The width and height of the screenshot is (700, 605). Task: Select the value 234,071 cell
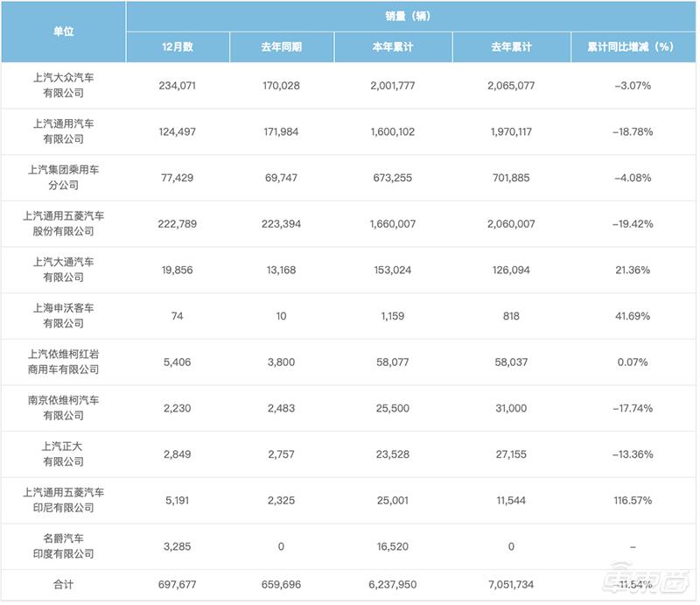(x=178, y=88)
